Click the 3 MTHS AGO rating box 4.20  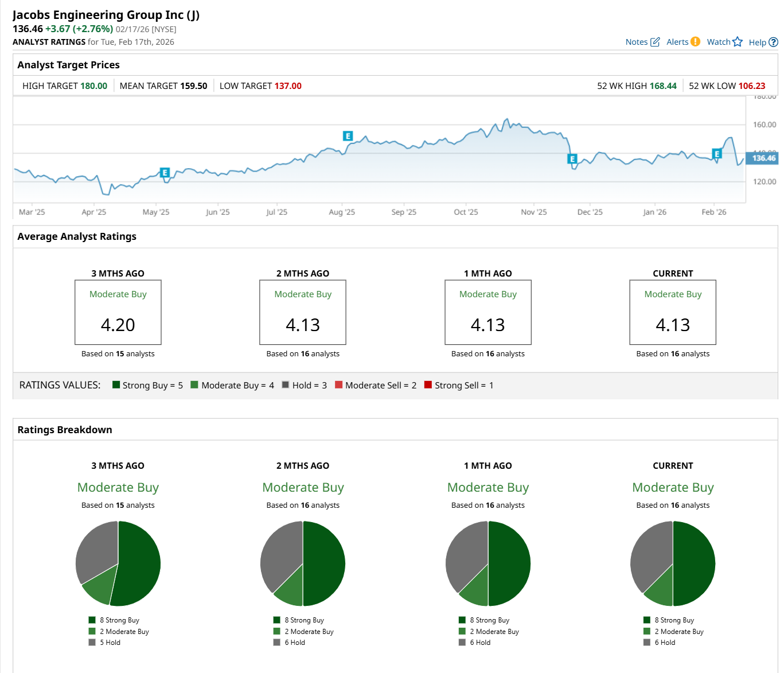(x=118, y=313)
